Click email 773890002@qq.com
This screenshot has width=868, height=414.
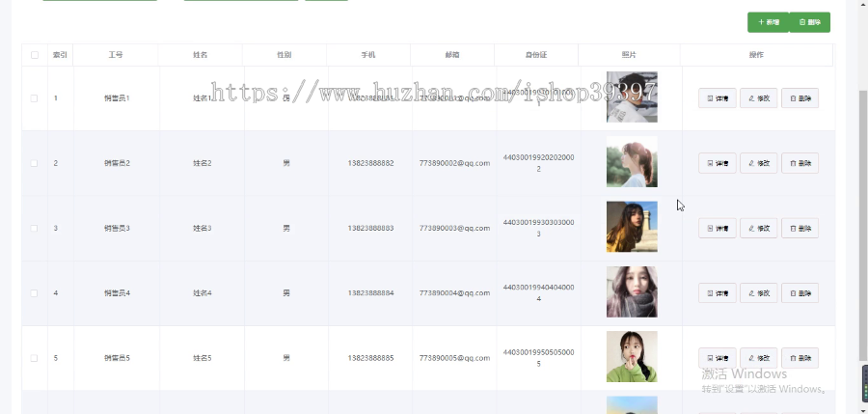(x=454, y=163)
